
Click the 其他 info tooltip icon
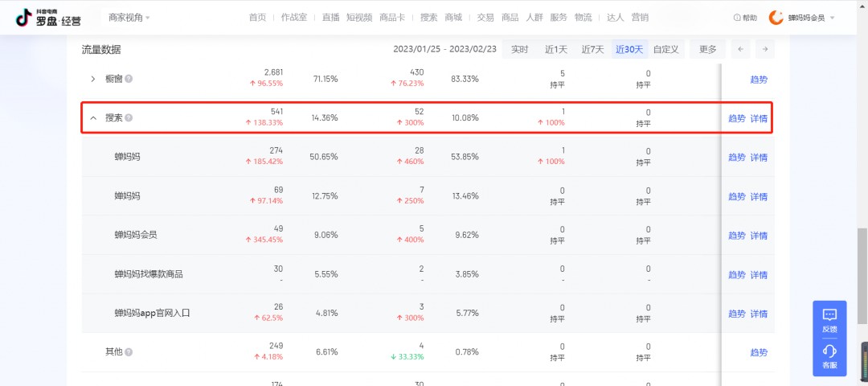tap(129, 352)
